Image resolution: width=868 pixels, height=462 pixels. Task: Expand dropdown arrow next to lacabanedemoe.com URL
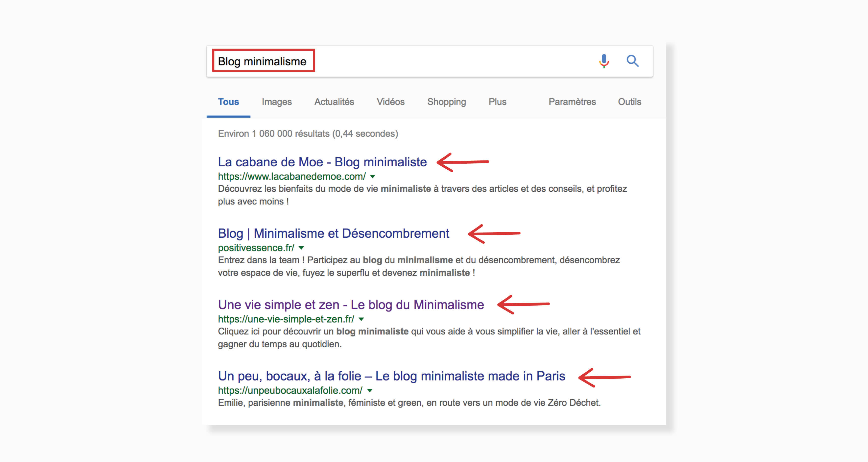[x=373, y=176]
